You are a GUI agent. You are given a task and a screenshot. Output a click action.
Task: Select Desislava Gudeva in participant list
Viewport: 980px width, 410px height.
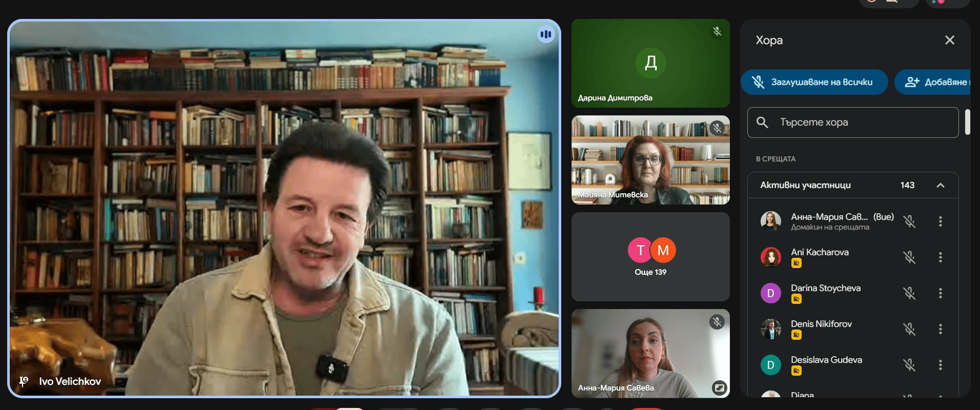(826, 360)
